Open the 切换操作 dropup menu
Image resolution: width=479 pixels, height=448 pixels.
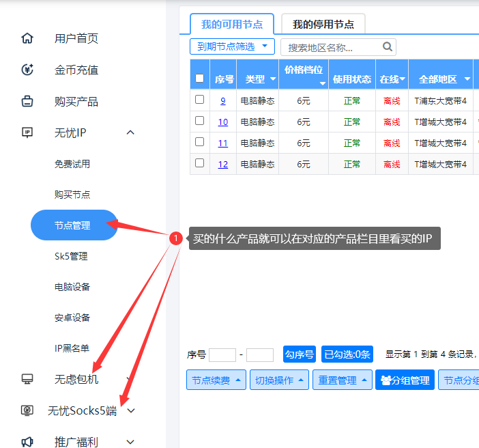[x=279, y=380]
